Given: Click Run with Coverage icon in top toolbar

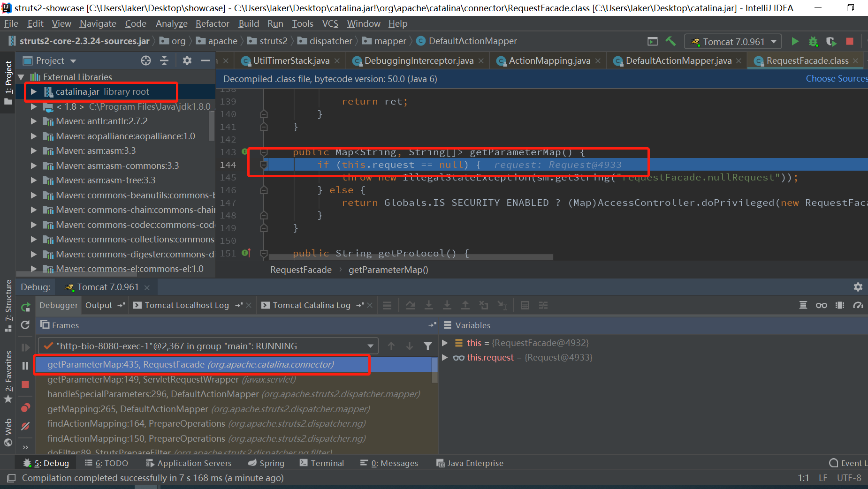Looking at the screenshot, I should pyautogui.click(x=831, y=41).
